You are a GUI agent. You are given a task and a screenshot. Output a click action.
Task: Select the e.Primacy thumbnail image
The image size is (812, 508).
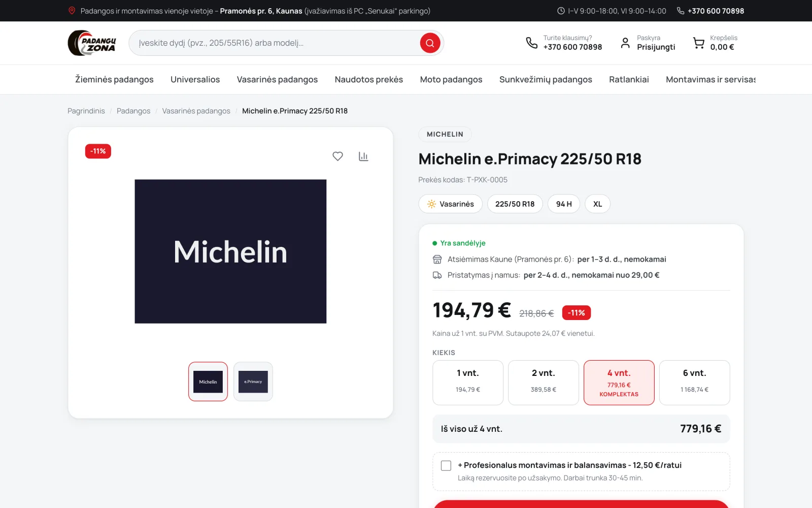[253, 382]
